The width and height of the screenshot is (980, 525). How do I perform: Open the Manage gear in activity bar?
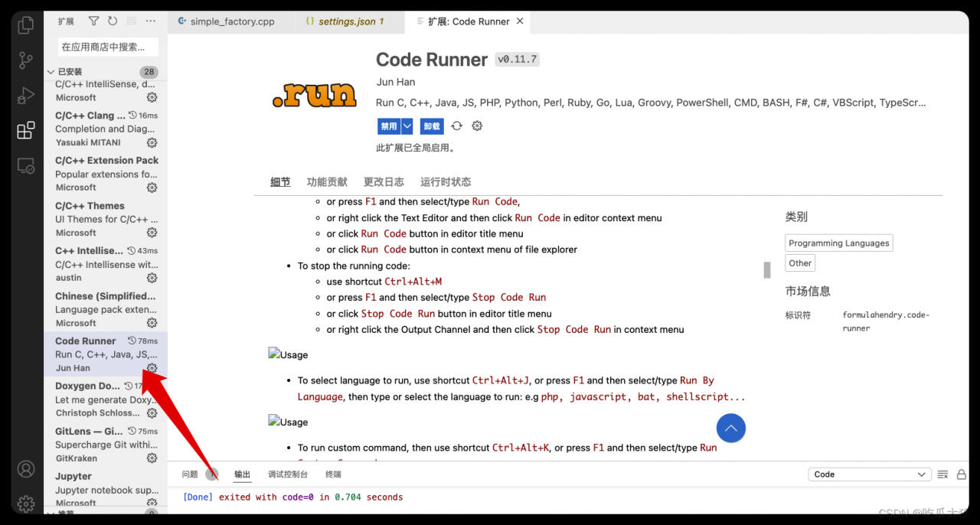click(26, 503)
